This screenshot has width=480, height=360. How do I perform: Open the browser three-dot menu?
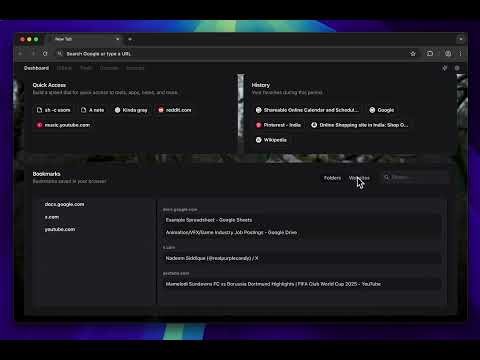(460, 54)
